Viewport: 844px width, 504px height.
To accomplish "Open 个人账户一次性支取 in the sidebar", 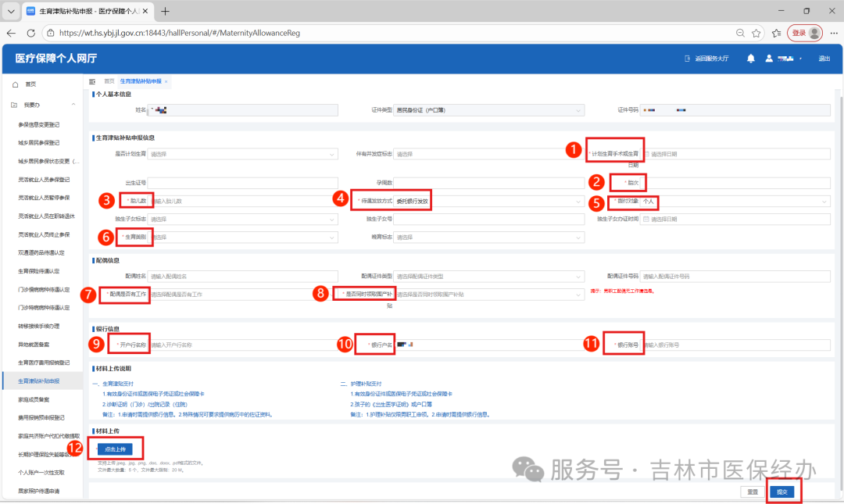I will coord(41,472).
